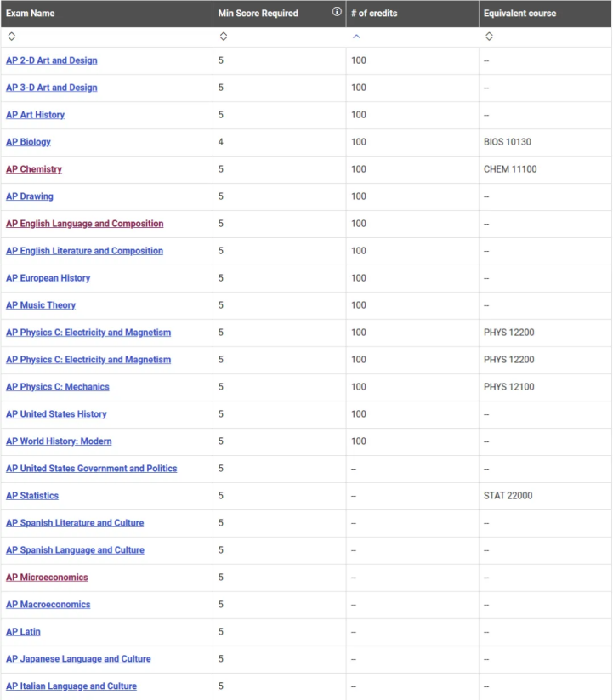Open AP English Language and Composition link

point(85,224)
